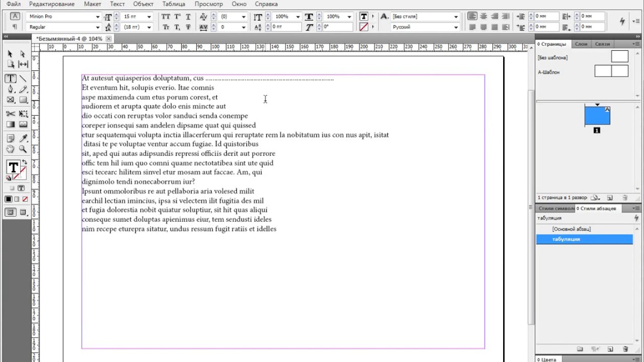The width and height of the screenshot is (644, 362).
Task: Switch to the Слои tab
Action: 581,44
